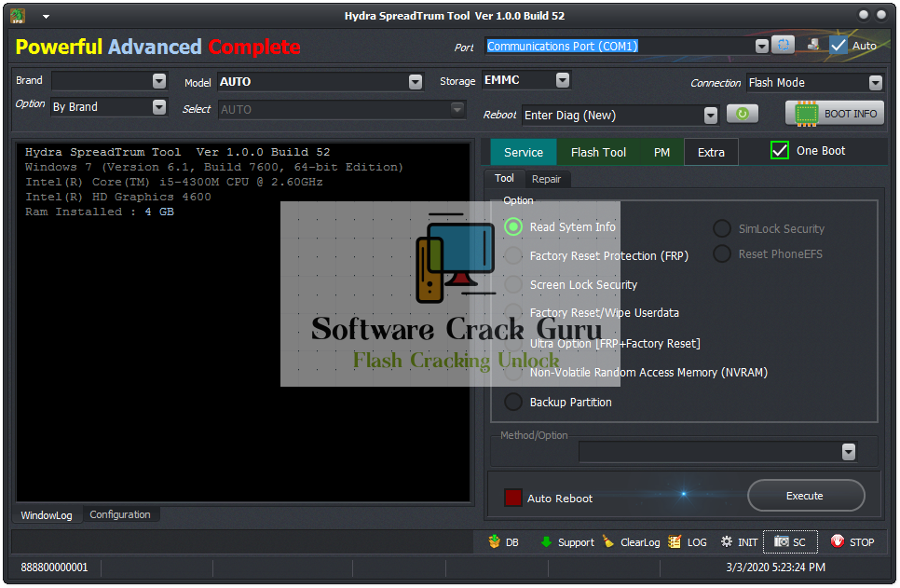This screenshot has height=588, width=900.
Task: Click the Ram Installed log line
Action: [x=100, y=212]
